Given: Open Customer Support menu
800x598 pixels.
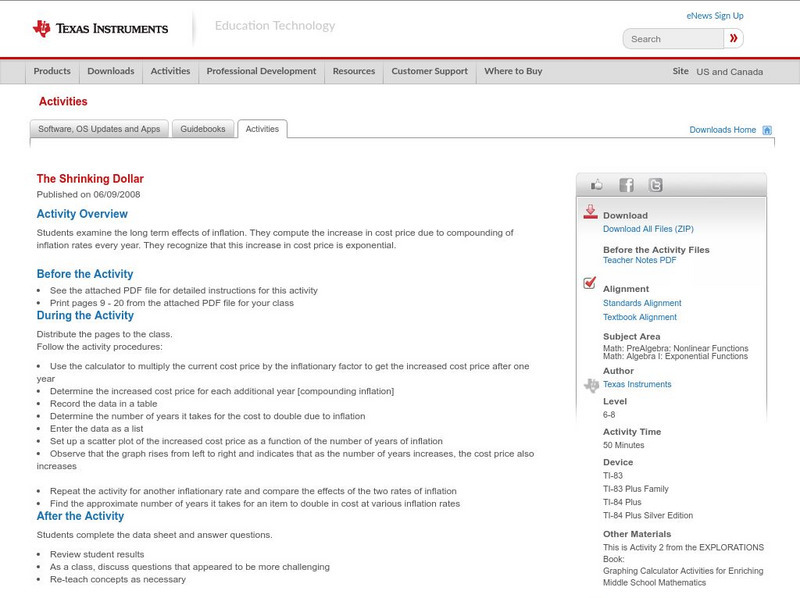Looking at the screenshot, I should pyautogui.click(x=430, y=71).
